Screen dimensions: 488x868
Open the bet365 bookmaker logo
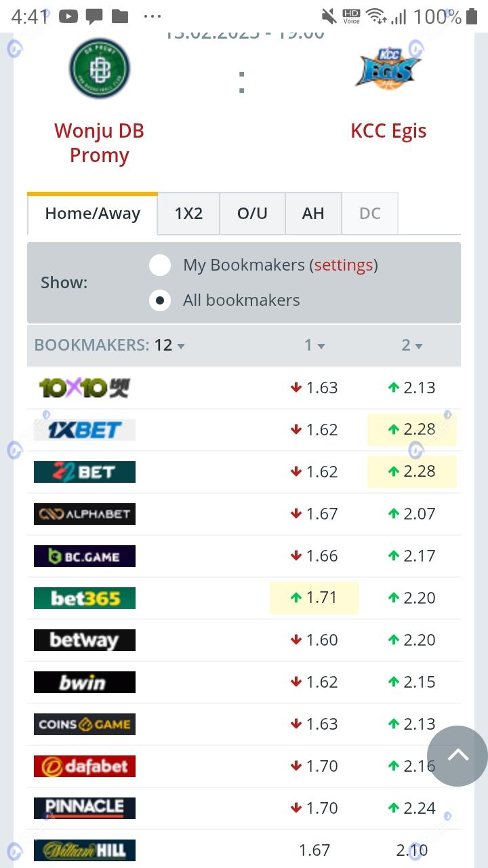[85, 598]
